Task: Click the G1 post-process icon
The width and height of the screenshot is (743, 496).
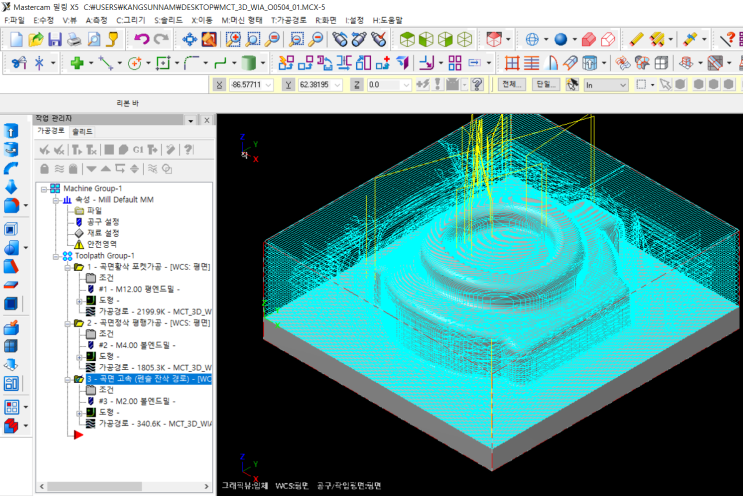Action: pos(138,149)
